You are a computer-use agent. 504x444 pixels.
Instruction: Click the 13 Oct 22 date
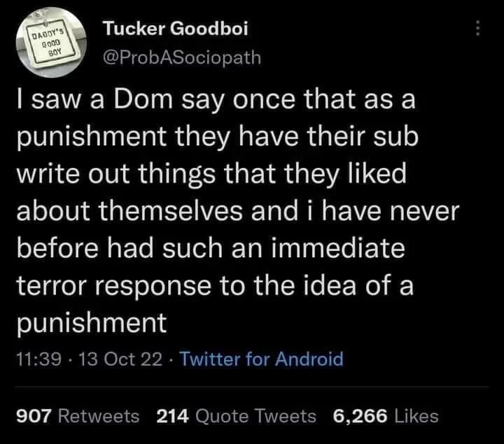click(120, 359)
